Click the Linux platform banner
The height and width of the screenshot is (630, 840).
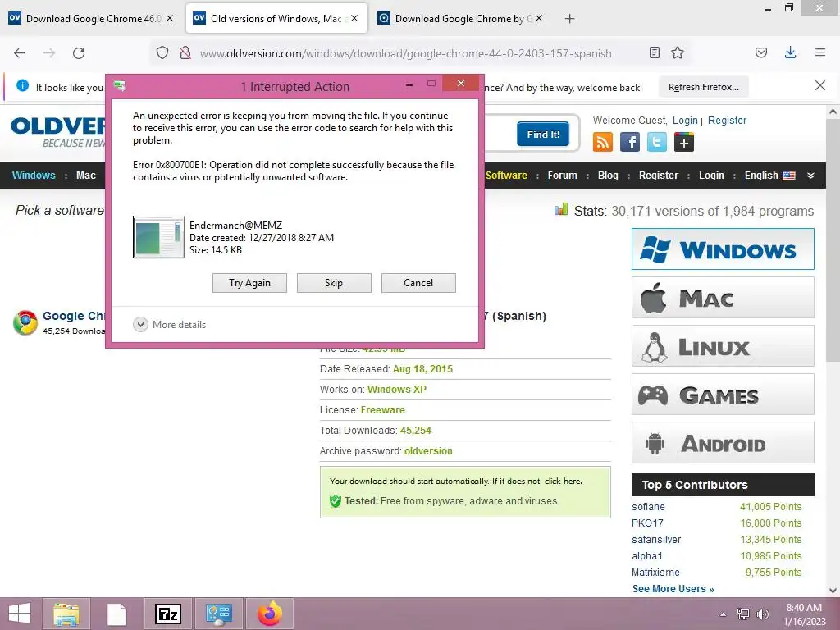point(723,346)
